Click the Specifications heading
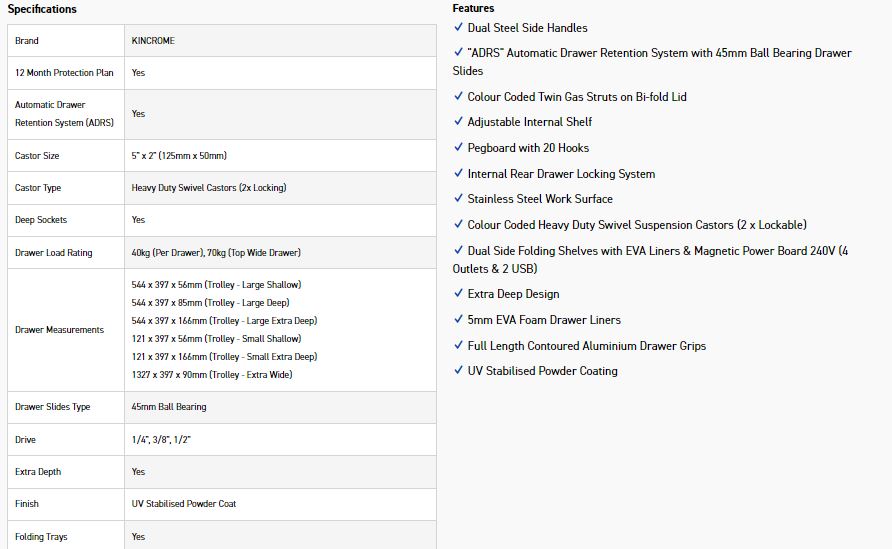This screenshot has height=549, width=892. tap(42, 9)
